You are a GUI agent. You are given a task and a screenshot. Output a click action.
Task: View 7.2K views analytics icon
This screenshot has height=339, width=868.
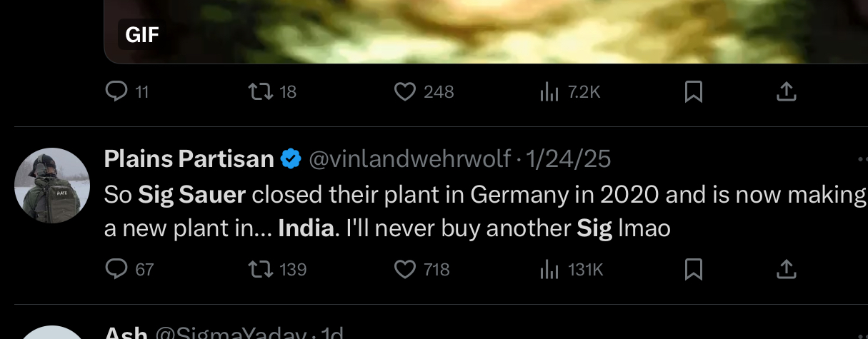549,91
